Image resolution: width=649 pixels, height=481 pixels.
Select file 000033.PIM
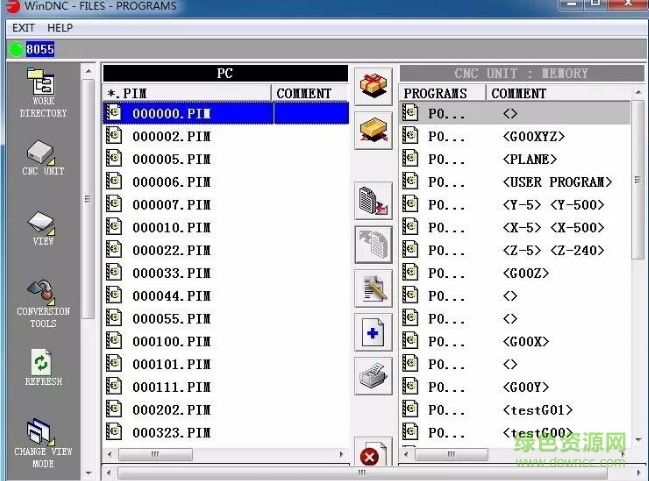click(x=171, y=273)
